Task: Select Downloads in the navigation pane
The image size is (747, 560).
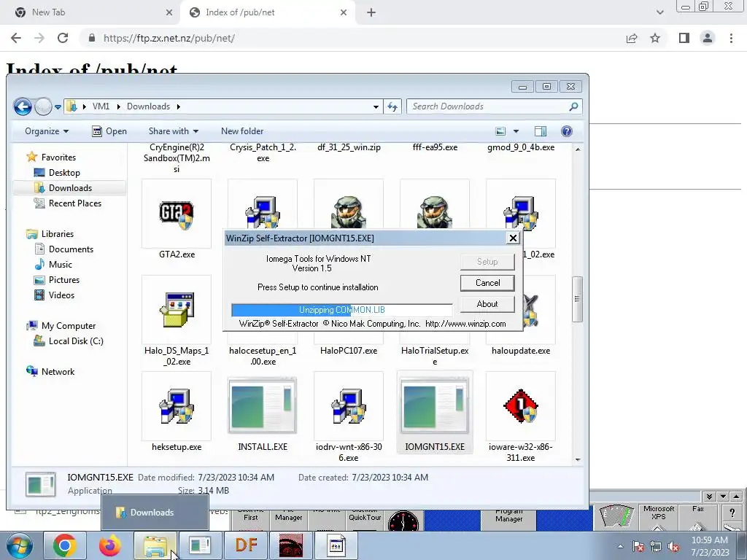Action: [x=69, y=188]
